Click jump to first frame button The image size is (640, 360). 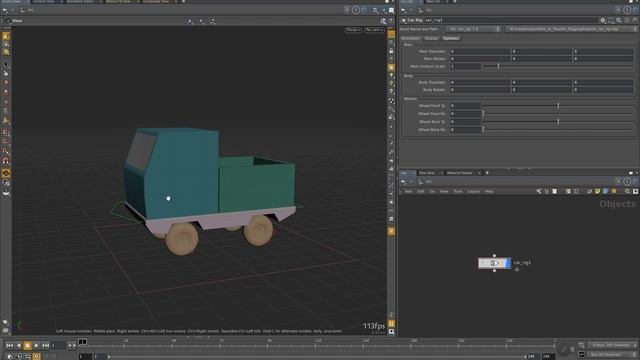10,346
